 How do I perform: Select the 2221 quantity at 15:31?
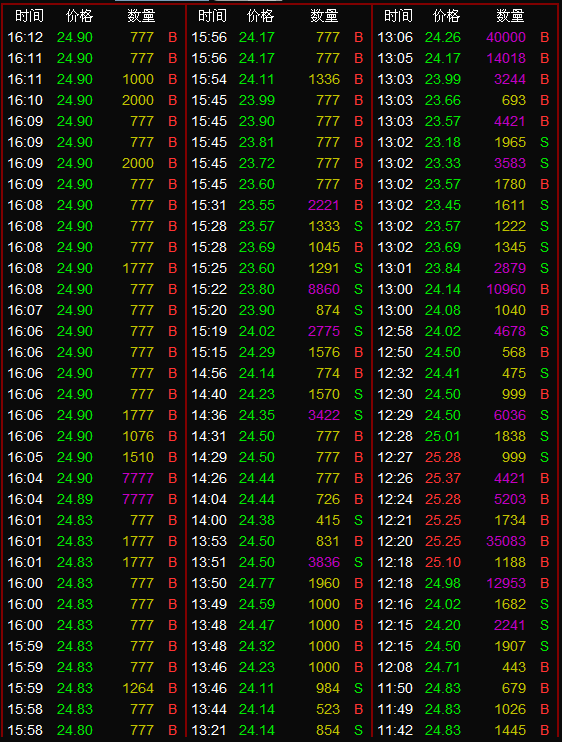pos(324,205)
